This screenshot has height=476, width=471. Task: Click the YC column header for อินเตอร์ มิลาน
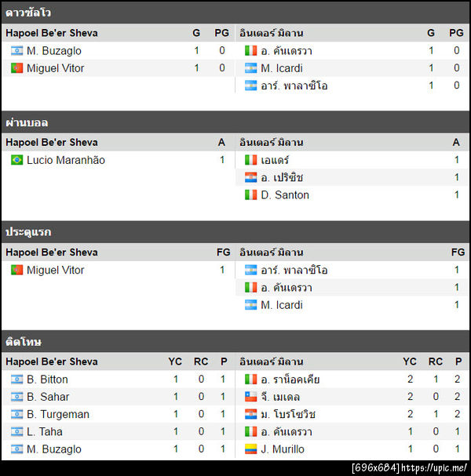tap(410, 362)
